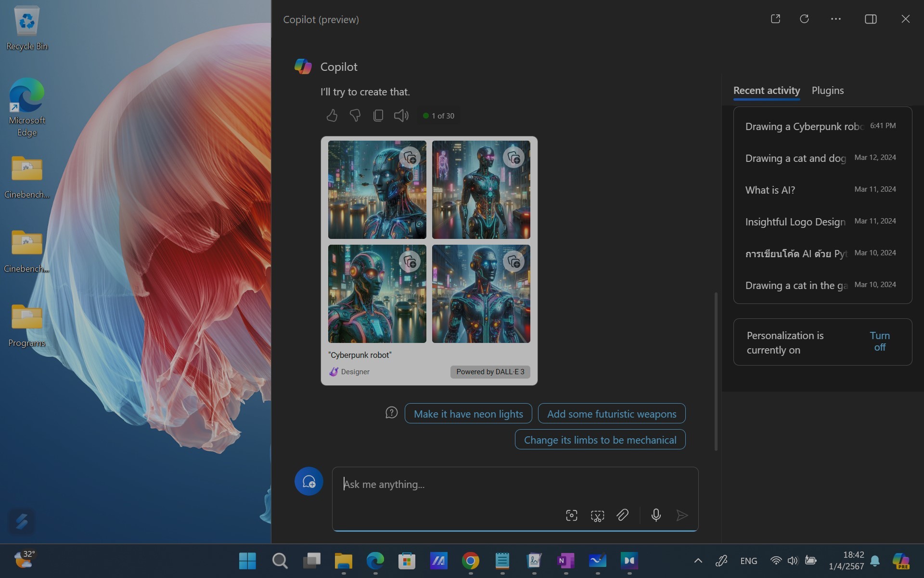Image resolution: width=924 pixels, height=578 pixels.
Task: Switch to the Plugins tab
Action: tap(827, 91)
